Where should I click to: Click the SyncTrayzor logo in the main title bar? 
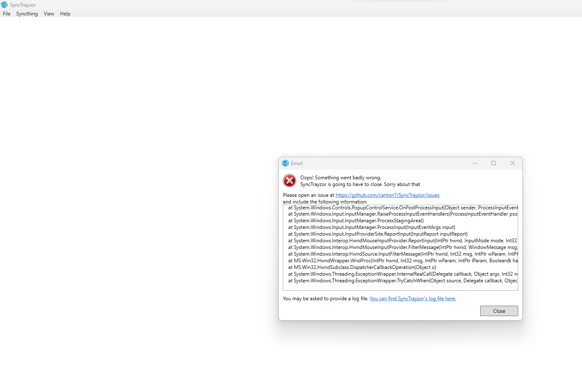coord(4,5)
